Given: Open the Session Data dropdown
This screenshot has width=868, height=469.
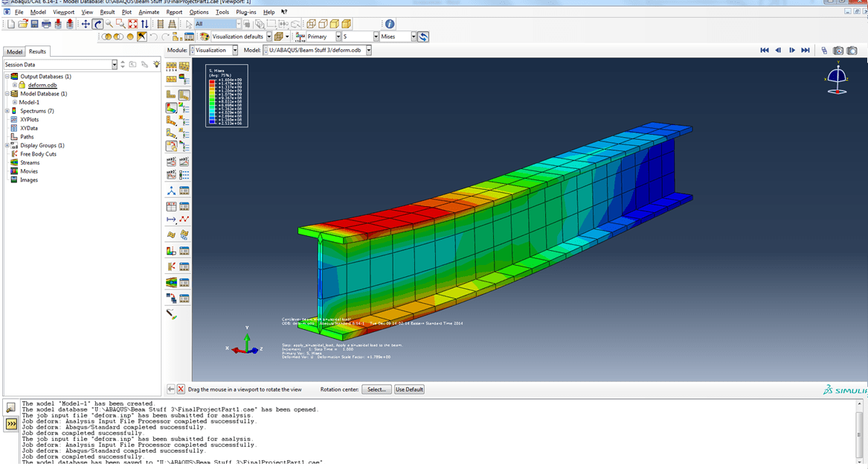Looking at the screenshot, I should tap(115, 65).
